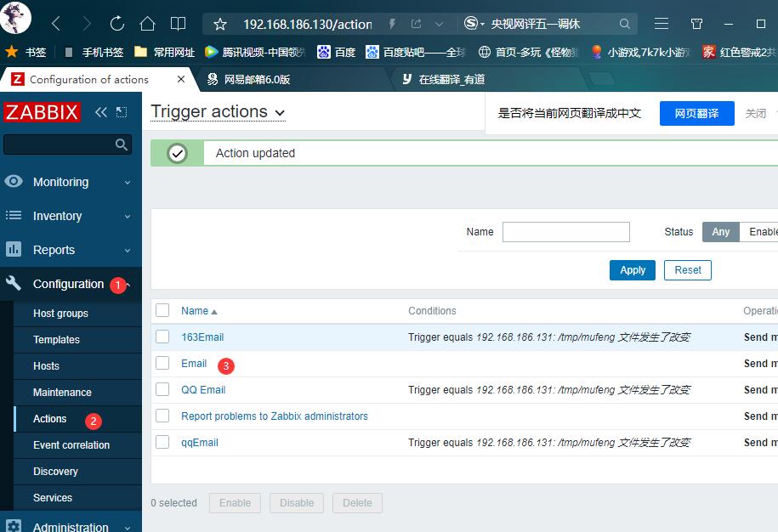This screenshot has width=778, height=532.
Task: Tick the checkbox for 163Email
Action: coord(162,337)
